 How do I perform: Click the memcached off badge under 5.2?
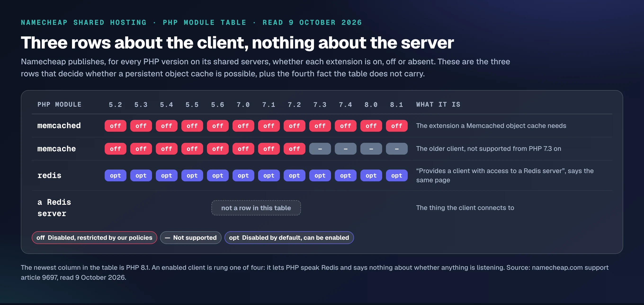pyautogui.click(x=115, y=126)
